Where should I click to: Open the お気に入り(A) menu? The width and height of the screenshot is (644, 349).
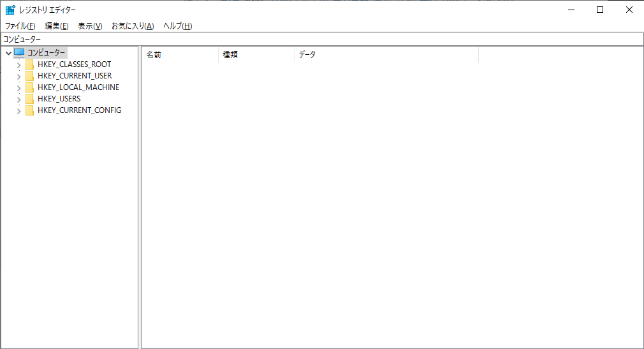[133, 26]
